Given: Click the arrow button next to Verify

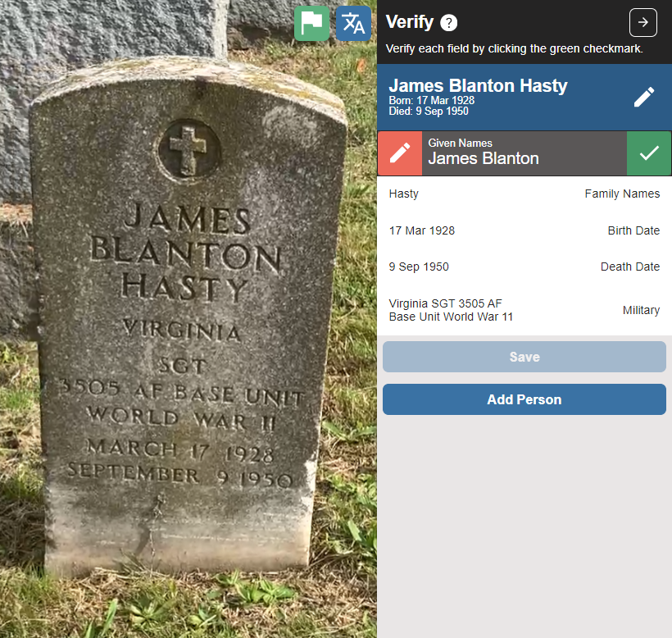Looking at the screenshot, I should [642, 23].
